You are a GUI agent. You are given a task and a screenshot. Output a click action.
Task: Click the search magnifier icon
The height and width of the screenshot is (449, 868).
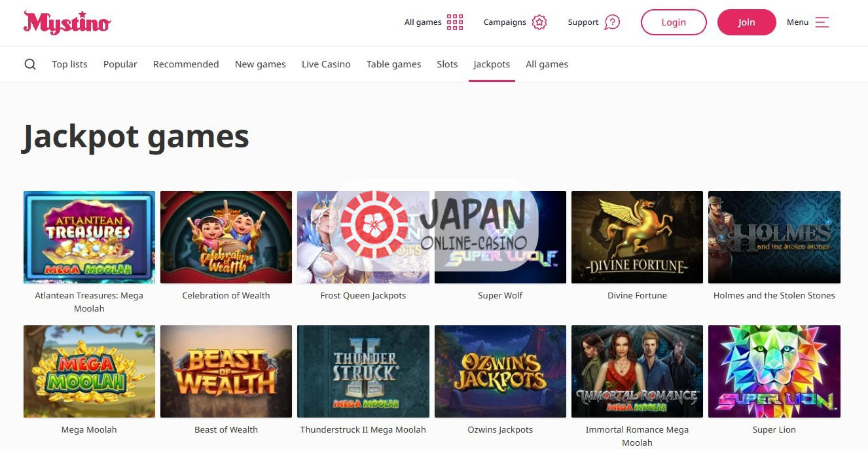30,64
